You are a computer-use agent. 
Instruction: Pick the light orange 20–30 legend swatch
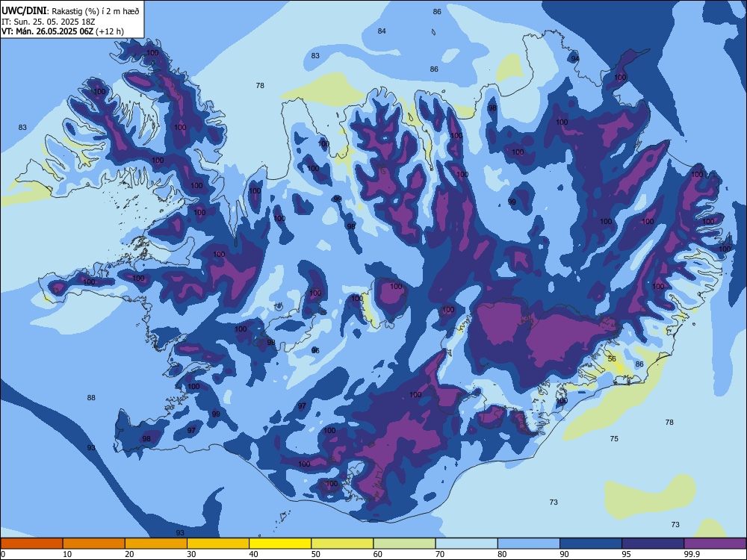coord(156,544)
